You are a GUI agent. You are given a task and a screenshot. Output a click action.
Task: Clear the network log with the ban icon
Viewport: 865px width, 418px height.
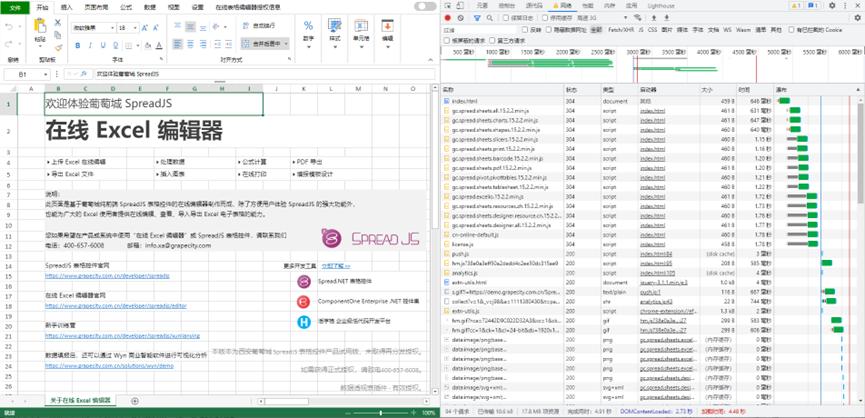[x=461, y=18]
